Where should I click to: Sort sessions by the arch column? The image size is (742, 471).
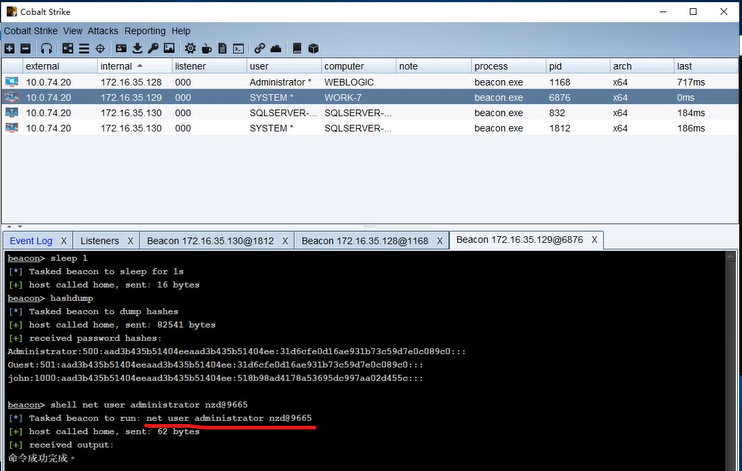pyautogui.click(x=642, y=66)
